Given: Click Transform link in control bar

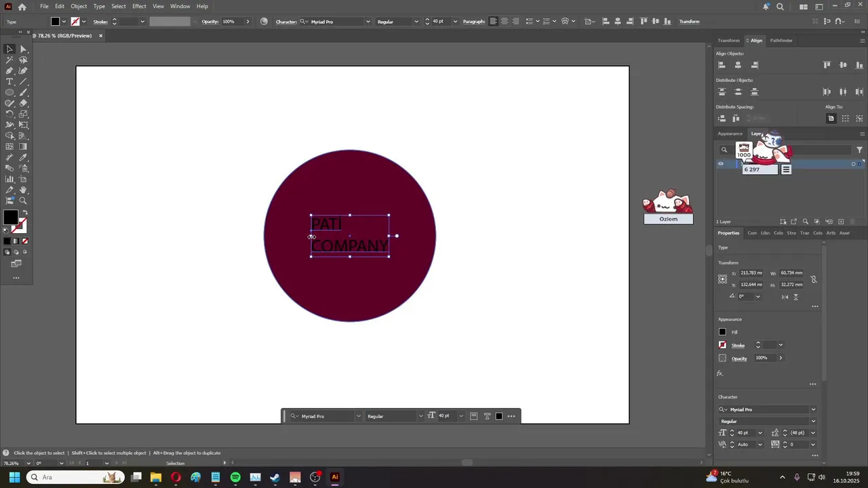Looking at the screenshot, I should click(x=689, y=21).
